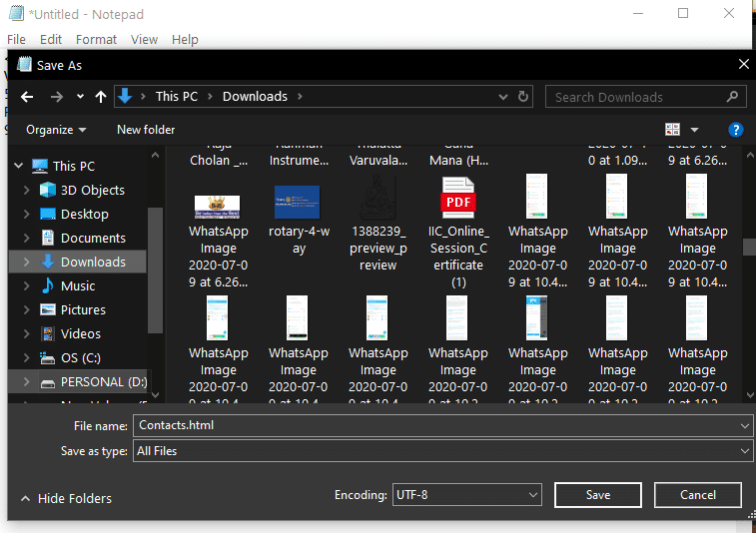Select Music in the navigation pane
The width and height of the screenshot is (756, 533).
[x=78, y=285]
